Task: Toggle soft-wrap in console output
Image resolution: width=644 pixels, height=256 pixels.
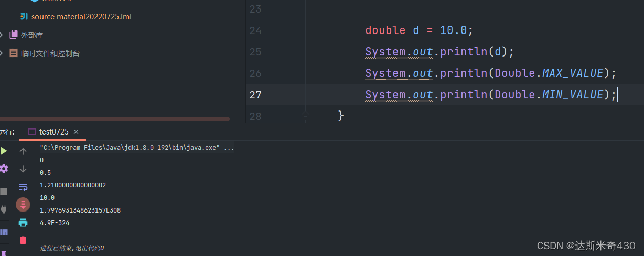Action: click(x=23, y=187)
